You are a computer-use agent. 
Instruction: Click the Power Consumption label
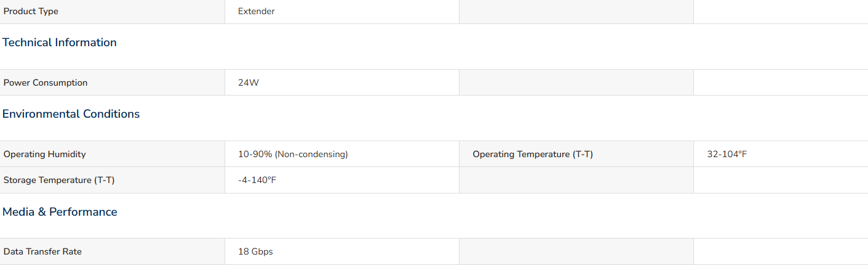point(46,83)
